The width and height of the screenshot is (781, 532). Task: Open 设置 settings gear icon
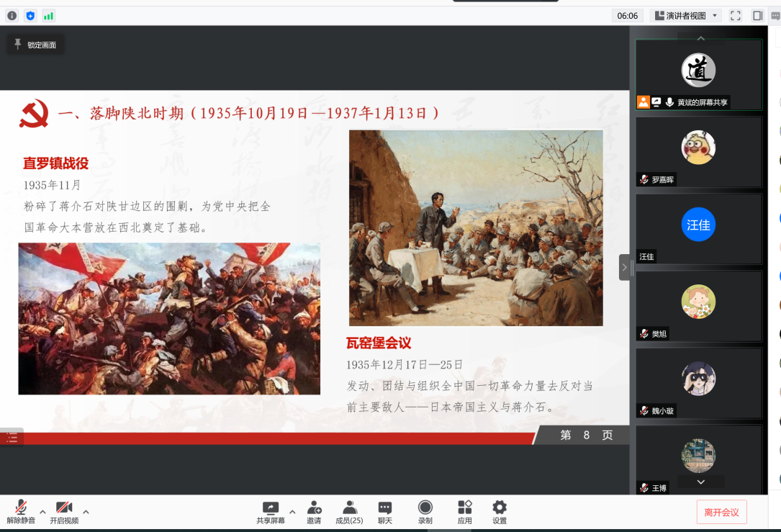pos(500,511)
